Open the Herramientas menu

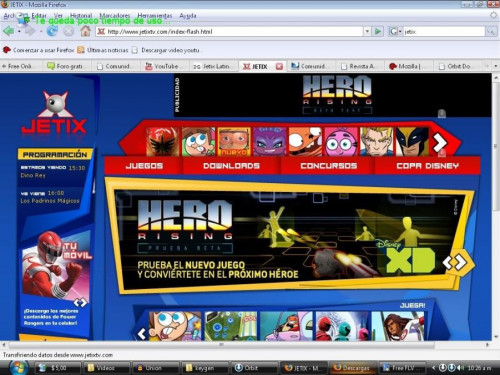[155, 15]
